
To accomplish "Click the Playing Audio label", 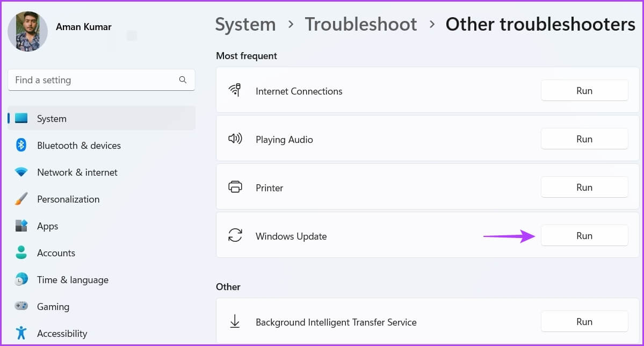I will pos(284,140).
